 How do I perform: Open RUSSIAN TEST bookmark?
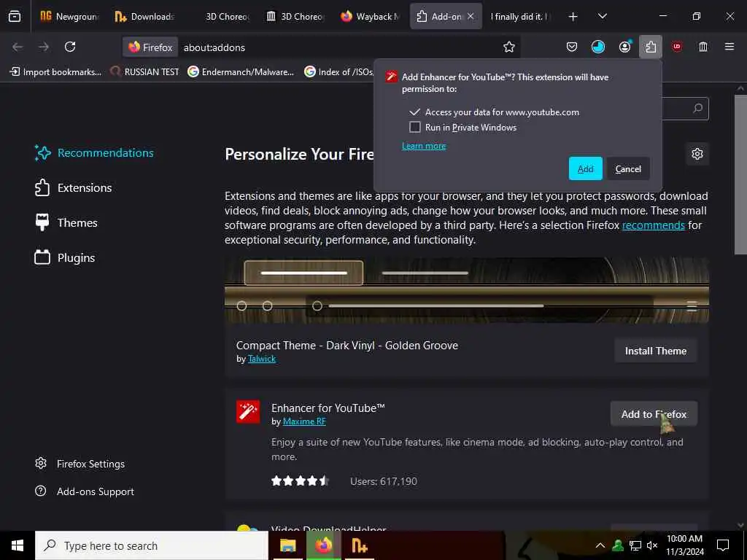pyautogui.click(x=144, y=72)
